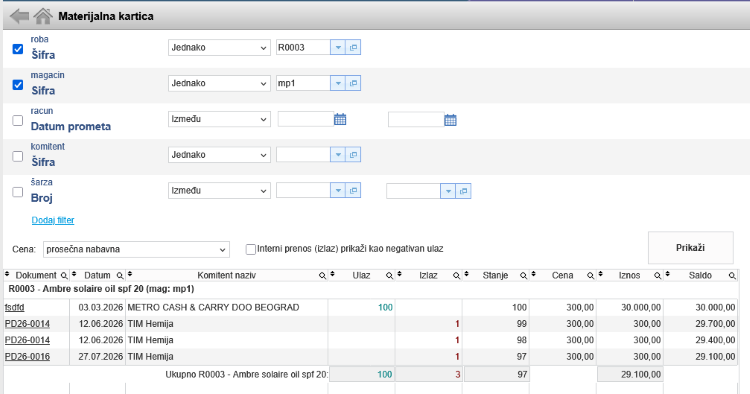Screen dimensions: 750x394
Task: Click the second šarza Broj input field
Action: (x=413, y=191)
